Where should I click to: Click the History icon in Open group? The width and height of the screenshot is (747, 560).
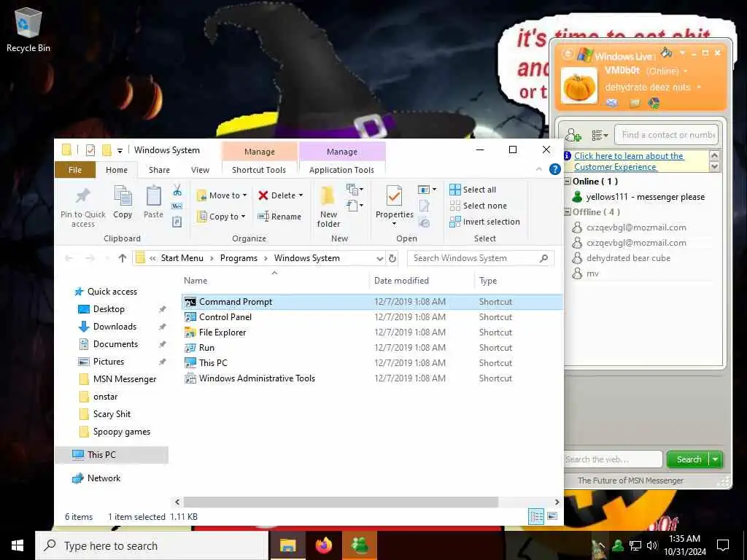pyautogui.click(x=424, y=222)
